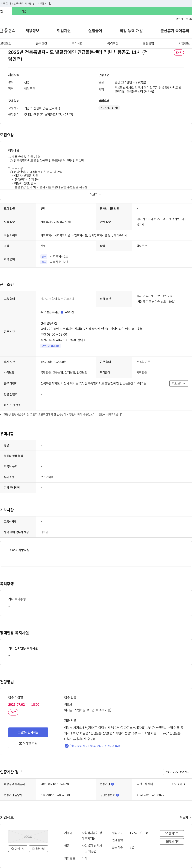The image size is (192, 868).
Task: Click the 열람차단 button
Action: 39,848
